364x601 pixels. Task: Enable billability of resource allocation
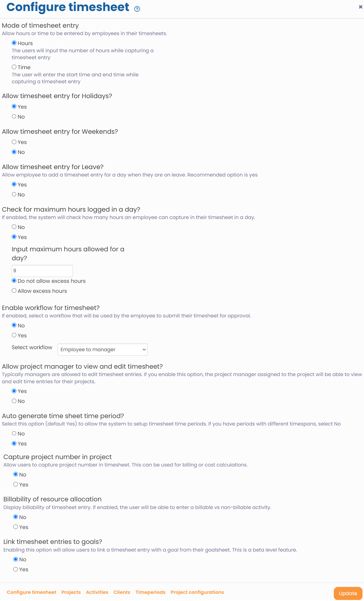click(16, 527)
